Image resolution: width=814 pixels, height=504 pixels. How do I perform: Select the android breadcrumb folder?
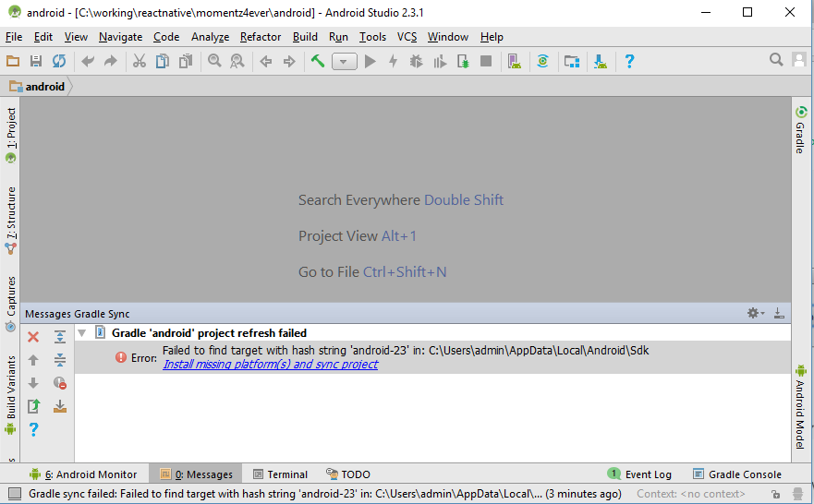coord(37,87)
